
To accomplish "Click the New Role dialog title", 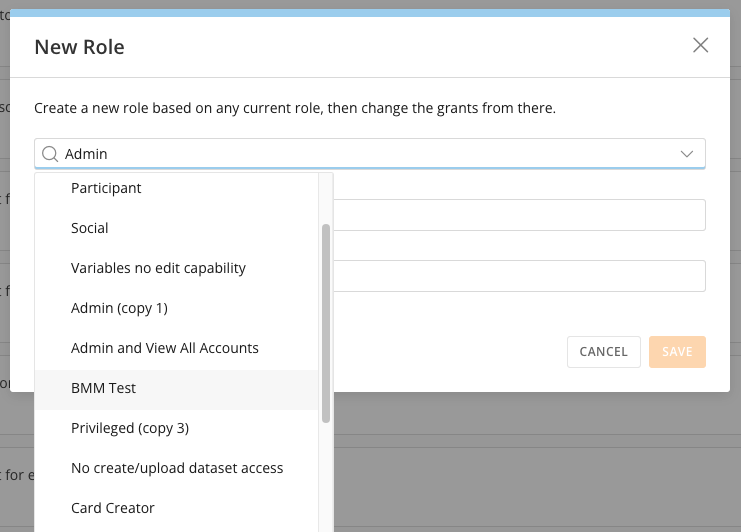I will coord(80,47).
